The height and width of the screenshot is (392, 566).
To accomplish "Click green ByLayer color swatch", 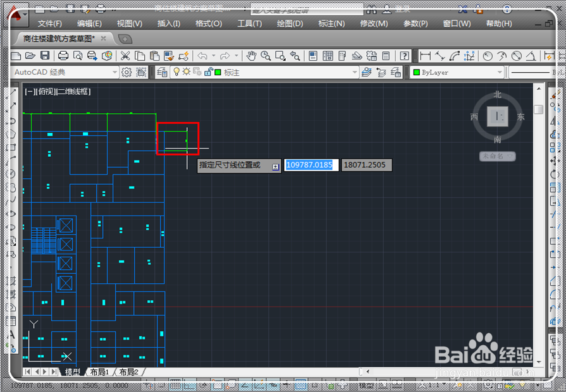I will 417,72.
